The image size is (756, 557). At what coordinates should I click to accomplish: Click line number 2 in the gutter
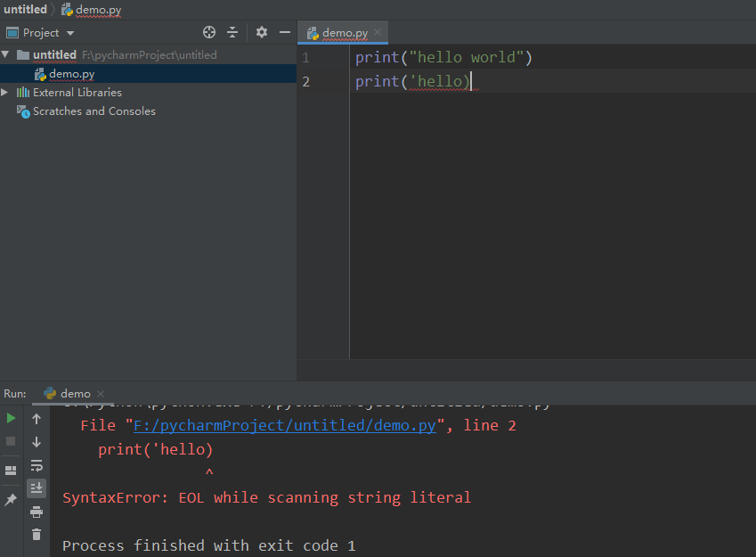tap(305, 82)
